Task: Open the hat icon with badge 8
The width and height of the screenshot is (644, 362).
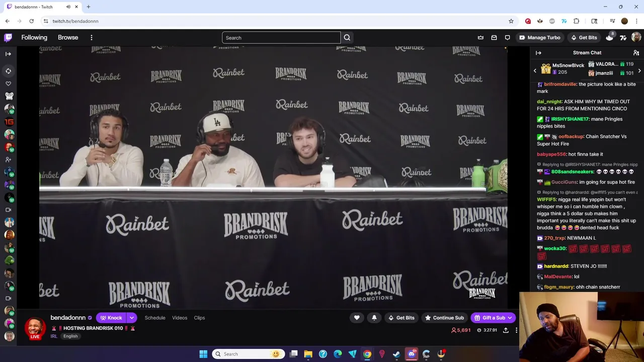Action: tap(610, 37)
